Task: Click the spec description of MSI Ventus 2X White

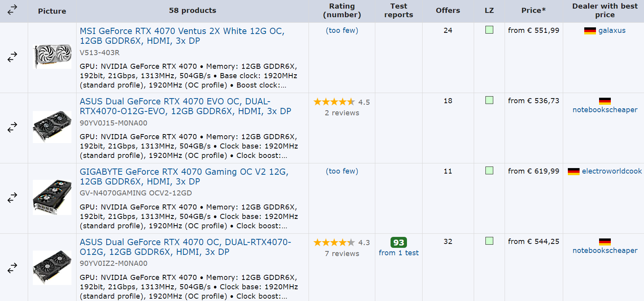Action: tap(189, 76)
